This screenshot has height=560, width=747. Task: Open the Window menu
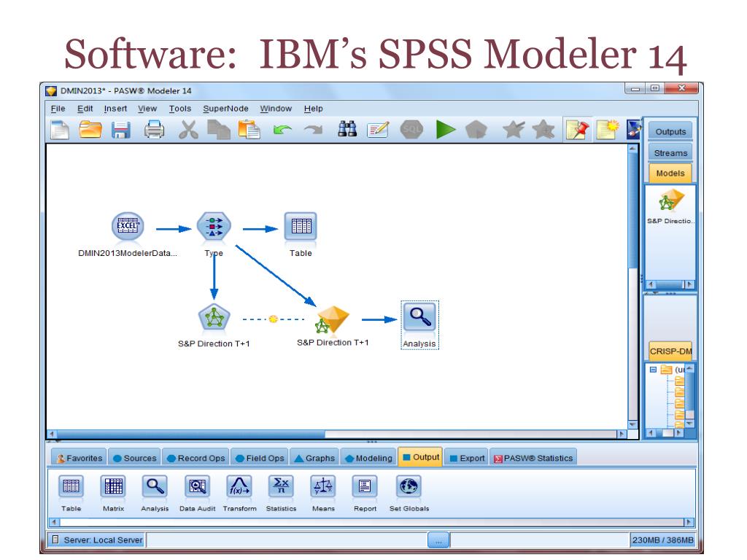click(276, 109)
